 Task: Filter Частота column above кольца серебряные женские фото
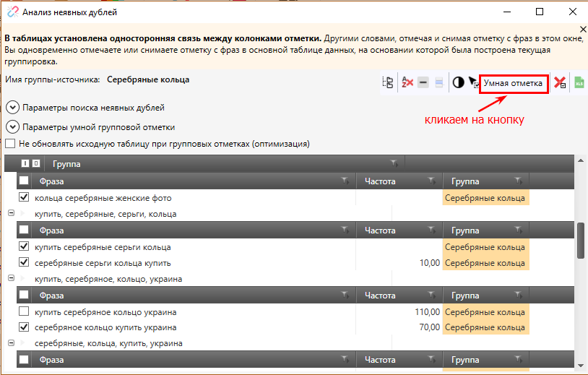pyautogui.click(x=433, y=181)
